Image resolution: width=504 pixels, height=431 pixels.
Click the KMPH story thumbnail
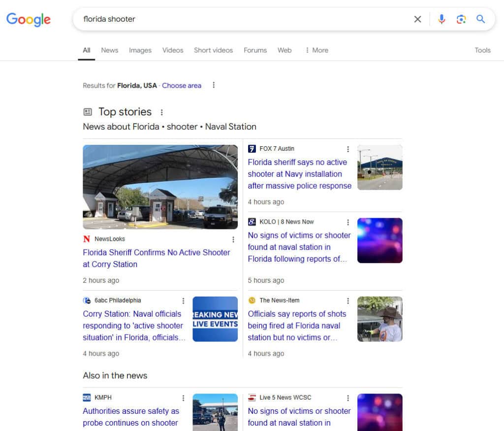(215, 412)
